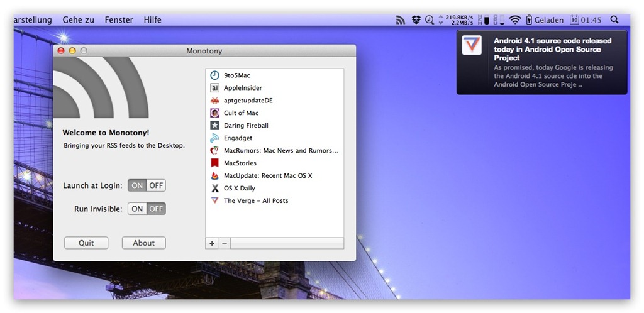This screenshot has width=644, height=313.
Task: Open the Monotony RSS menu bar icon
Action: pos(401,19)
